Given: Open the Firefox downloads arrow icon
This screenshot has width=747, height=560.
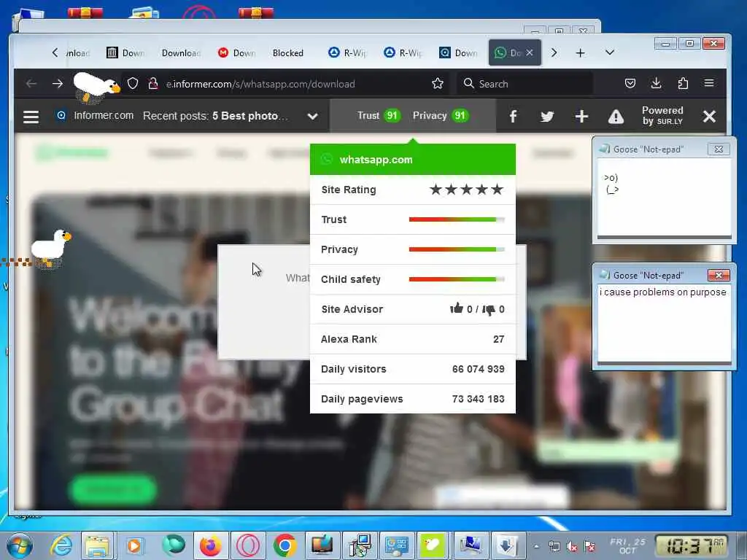Looking at the screenshot, I should pos(656,83).
